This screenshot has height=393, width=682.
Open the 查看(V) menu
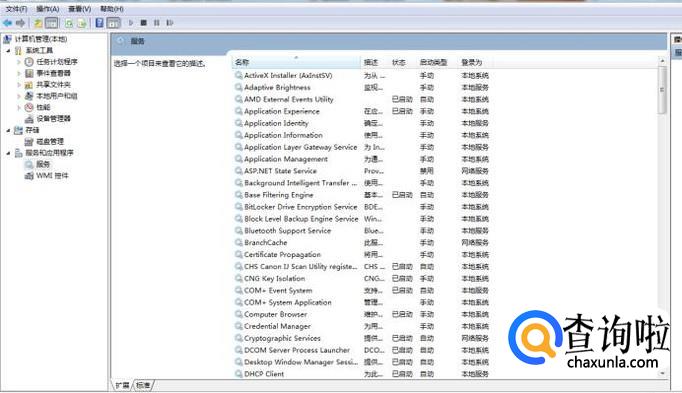(x=80, y=9)
